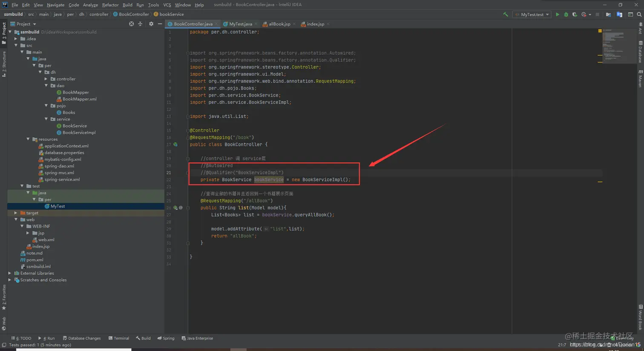
Task: Click the Run with Profiler icon
Action: point(584,14)
